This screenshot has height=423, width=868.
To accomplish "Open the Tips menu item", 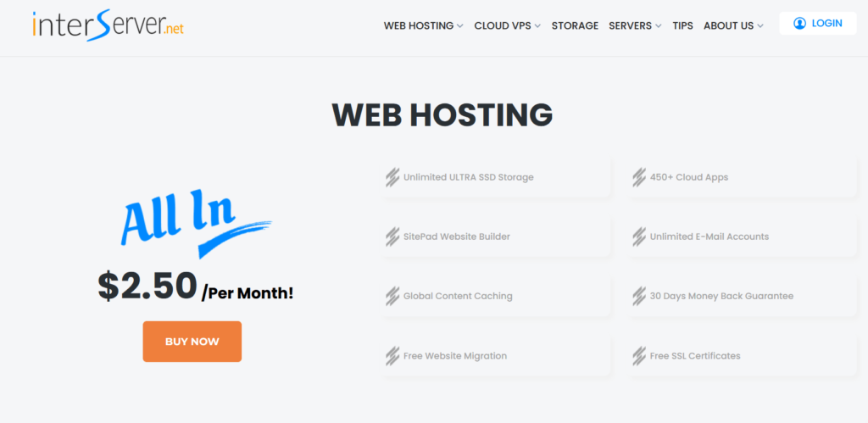I will click(x=682, y=25).
